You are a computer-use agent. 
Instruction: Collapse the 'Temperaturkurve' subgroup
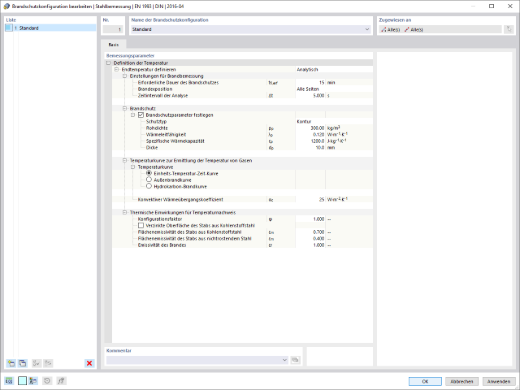(133, 167)
